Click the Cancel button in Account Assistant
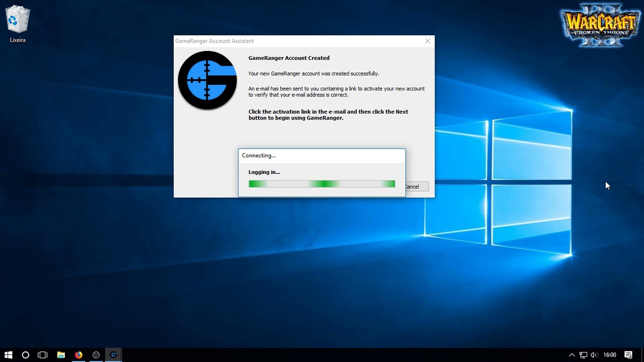 tap(417, 187)
